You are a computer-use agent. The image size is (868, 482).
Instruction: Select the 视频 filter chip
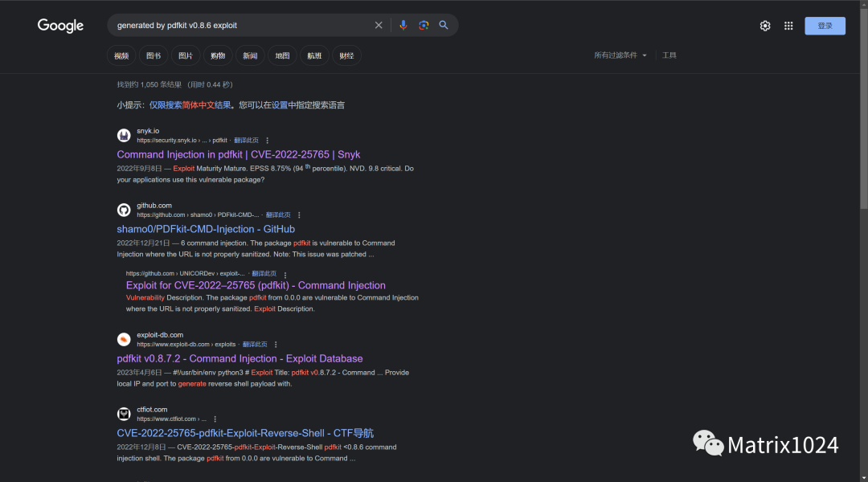[x=121, y=56]
